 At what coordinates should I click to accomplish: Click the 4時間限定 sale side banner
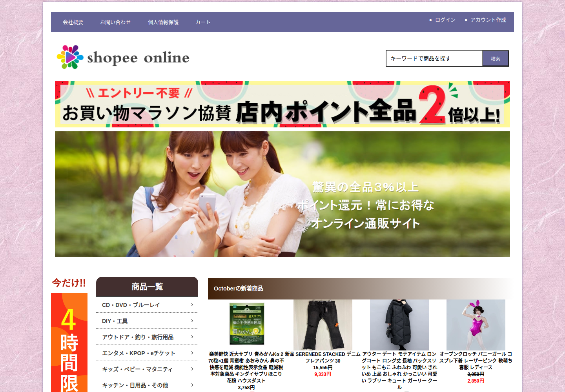point(69,342)
